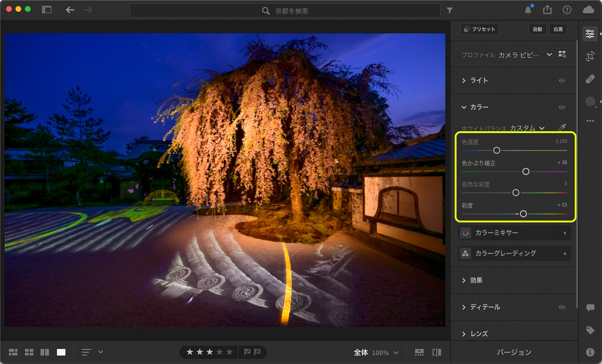Open the comments speech bubble icon

coord(590,308)
